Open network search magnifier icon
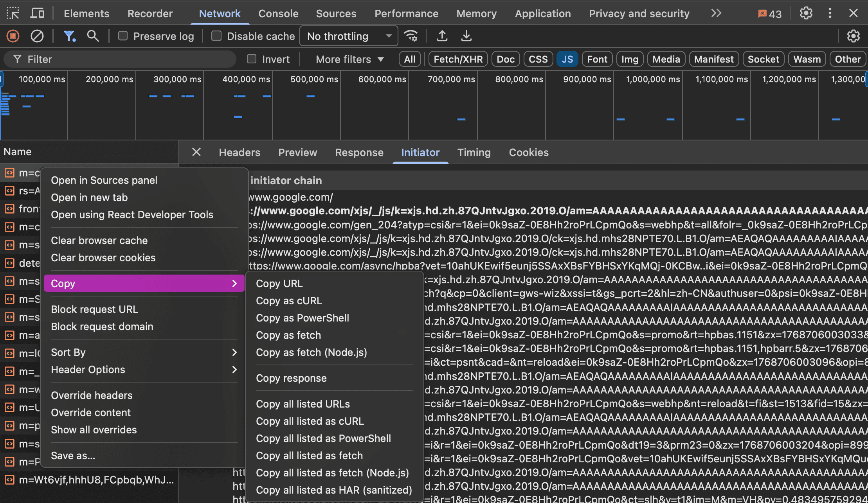 pyautogui.click(x=93, y=36)
